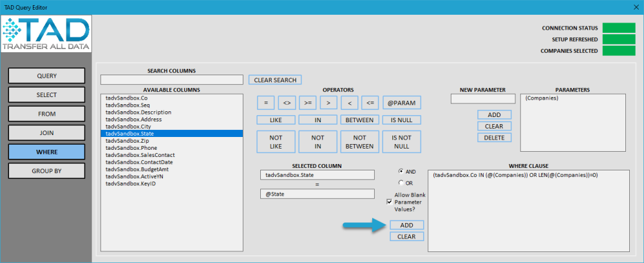Screen dimensions: 644x263
Task: Select the OR radio button
Action: [x=401, y=183]
